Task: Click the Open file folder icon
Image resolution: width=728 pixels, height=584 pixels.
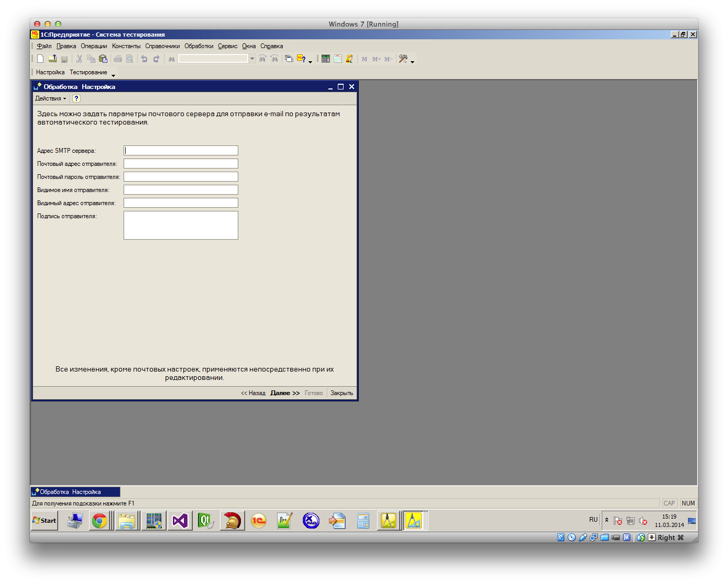Action: point(52,59)
